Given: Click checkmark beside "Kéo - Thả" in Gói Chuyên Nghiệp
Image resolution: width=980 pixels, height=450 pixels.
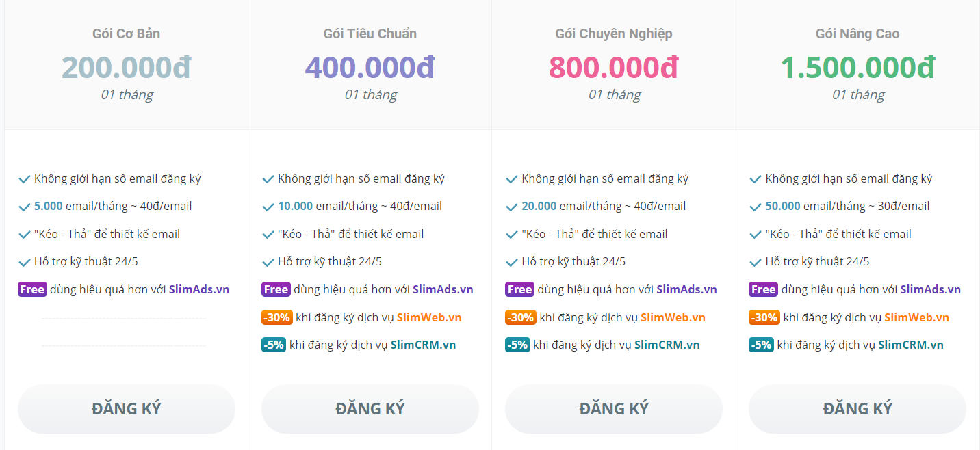Looking at the screenshot, I should coord(511,233).
